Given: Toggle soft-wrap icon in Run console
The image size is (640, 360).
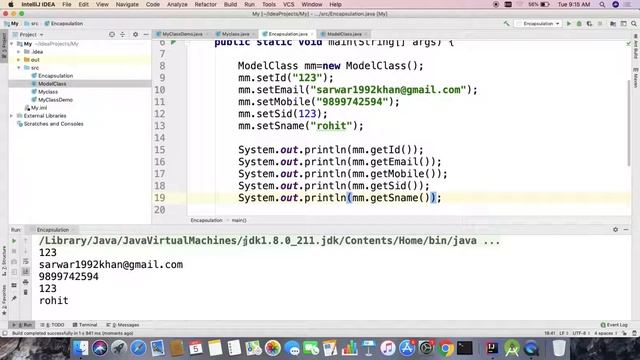Looking at the screenshot, I should pyautogui.click(x=26, y=261).
